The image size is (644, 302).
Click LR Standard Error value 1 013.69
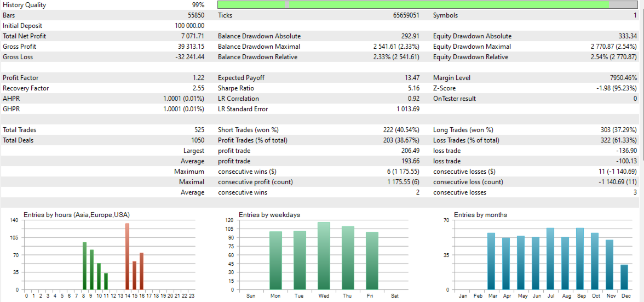(x=408, y=109)
